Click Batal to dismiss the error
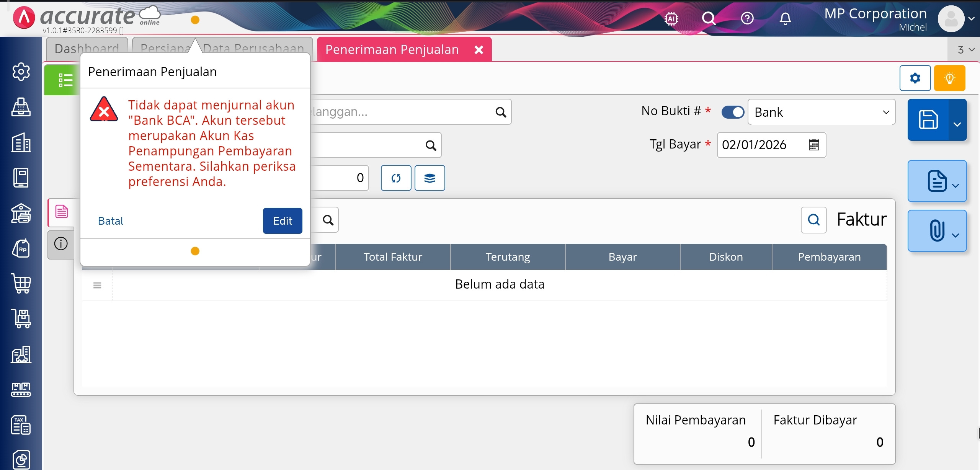This screenshot has width=980, height=470. click(110, 221)
